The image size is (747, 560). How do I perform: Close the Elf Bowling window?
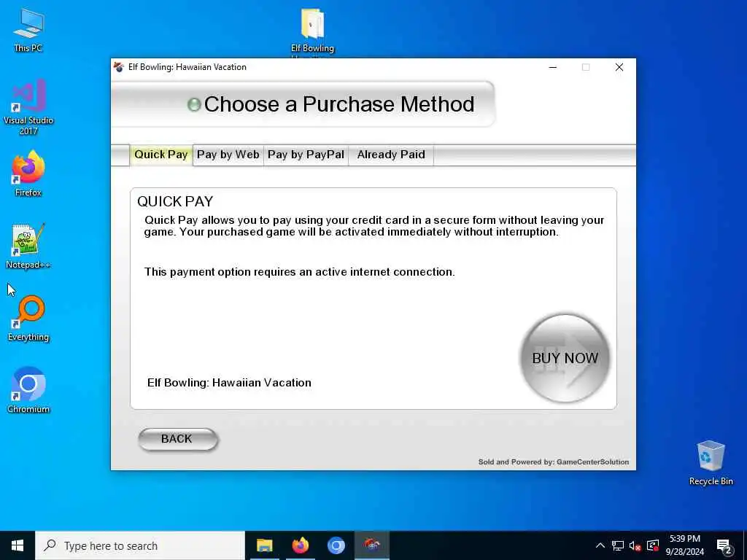pos(619,67)
